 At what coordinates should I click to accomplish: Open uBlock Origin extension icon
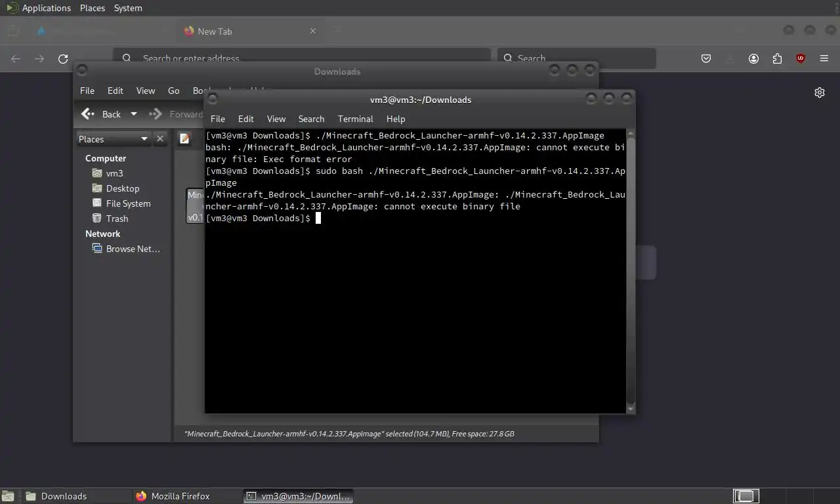coord(801,58)
